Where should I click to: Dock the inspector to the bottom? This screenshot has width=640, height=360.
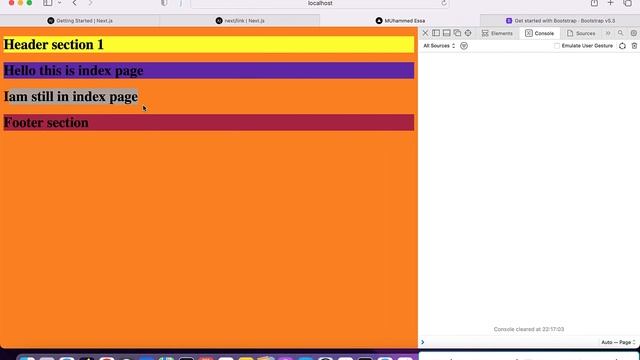click(x=447, y=33)
